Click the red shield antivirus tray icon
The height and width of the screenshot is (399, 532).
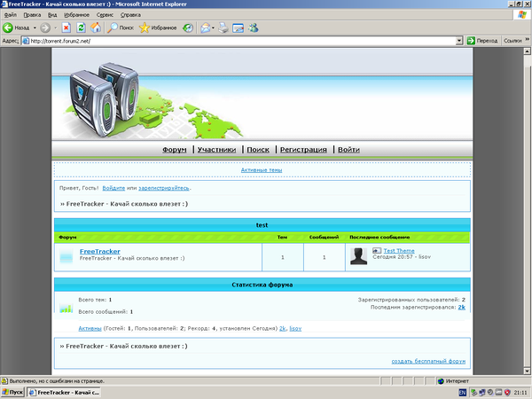click(507, 393)
